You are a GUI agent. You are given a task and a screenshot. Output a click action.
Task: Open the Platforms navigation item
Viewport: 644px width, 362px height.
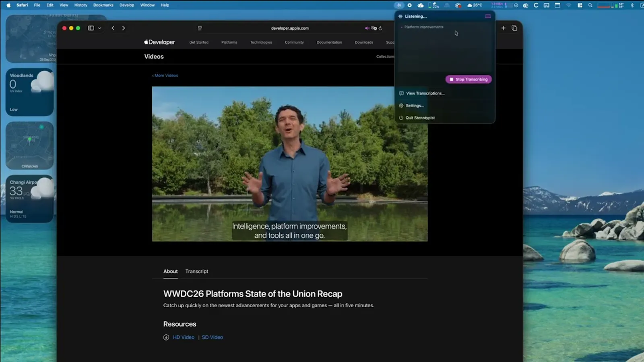(x=229, y=42)
